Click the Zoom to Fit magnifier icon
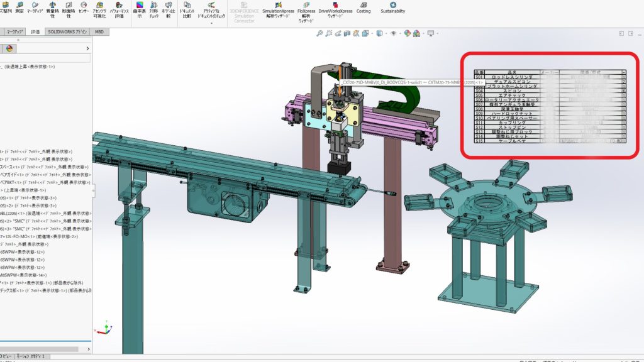This screenshot has height=362, width=644. click(x=320, y=33)
